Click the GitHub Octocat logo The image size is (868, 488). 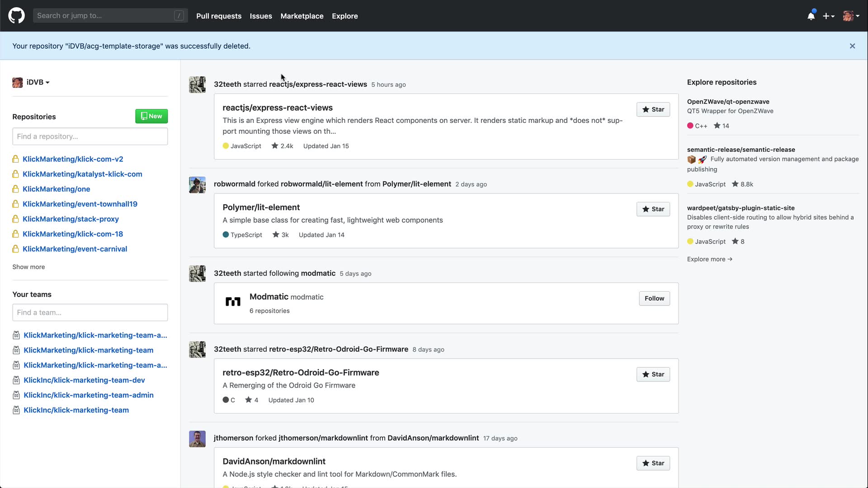[x=16, y=16]
